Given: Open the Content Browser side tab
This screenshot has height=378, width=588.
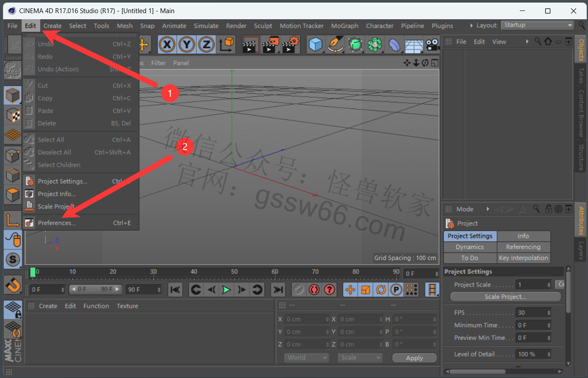Looking at the screenshot, I should (x=581, y=114).
